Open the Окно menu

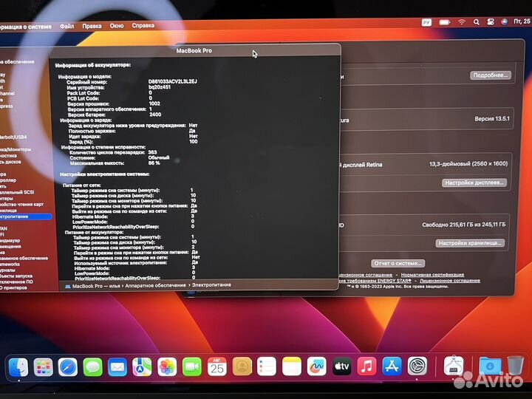pos(117,25)
